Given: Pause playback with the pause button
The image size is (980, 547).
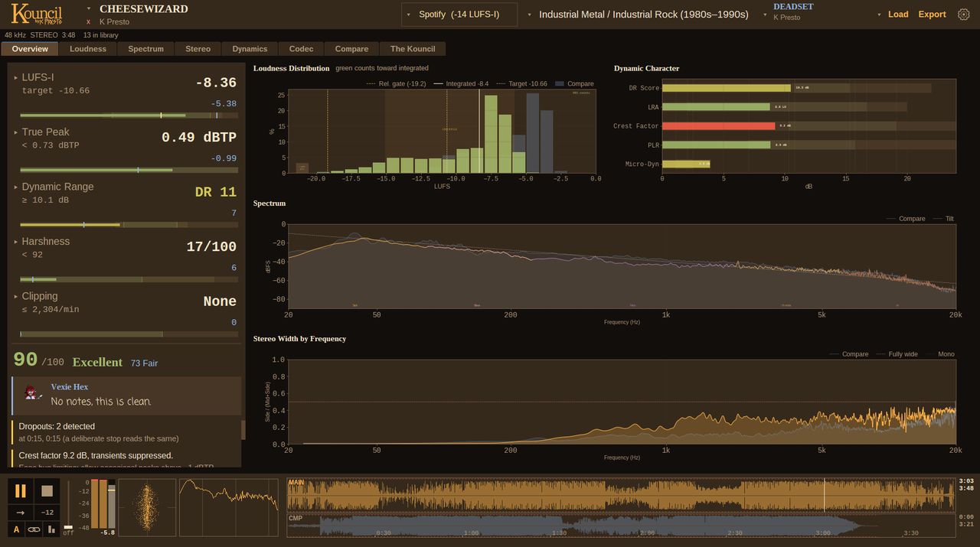Looking at the screenshot, I should coord(21,491).
